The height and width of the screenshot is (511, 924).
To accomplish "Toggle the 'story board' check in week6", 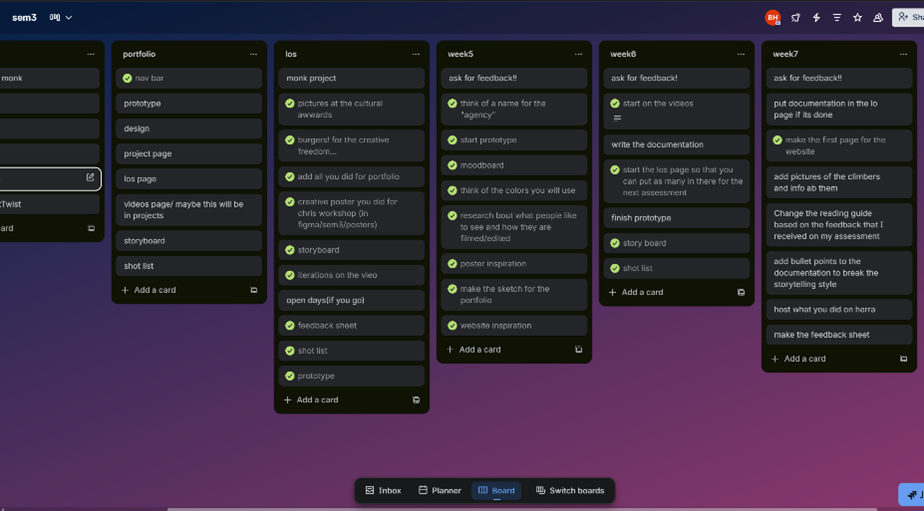I will pyautogui.click(x=615, y=243).
